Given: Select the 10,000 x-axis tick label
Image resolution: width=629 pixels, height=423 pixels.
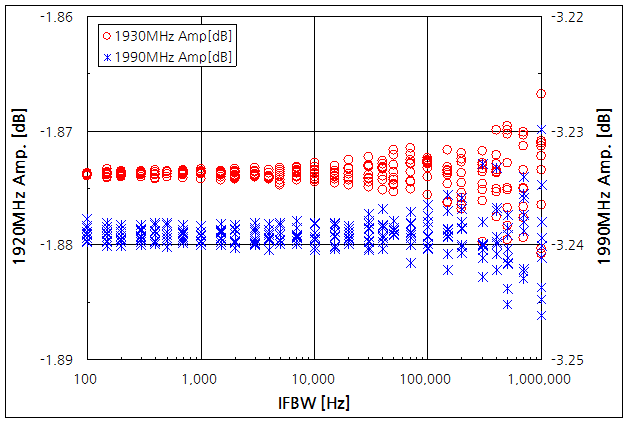Looking at the screenshot, I should (314, 379).
